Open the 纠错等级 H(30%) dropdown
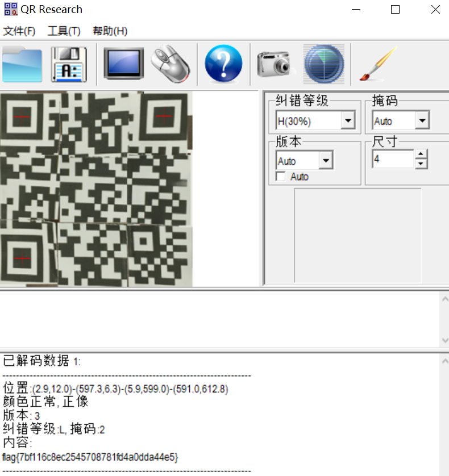The height and width of the screenshot is (476, 449). [348, 120]
